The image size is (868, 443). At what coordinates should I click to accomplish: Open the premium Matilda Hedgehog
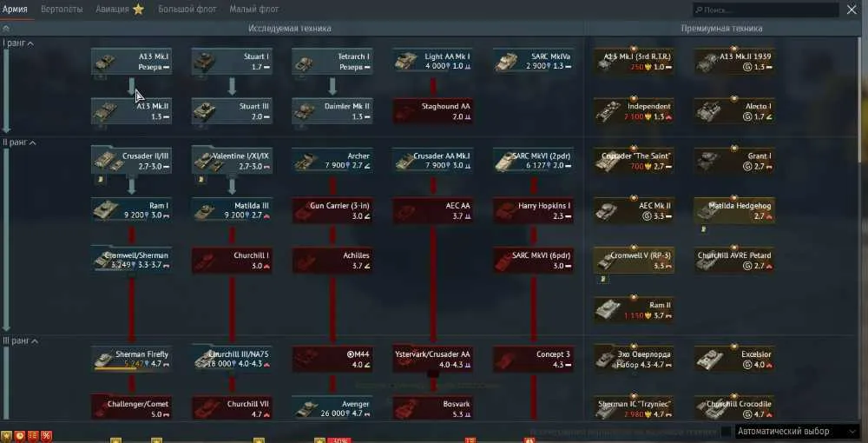[734, 211]
